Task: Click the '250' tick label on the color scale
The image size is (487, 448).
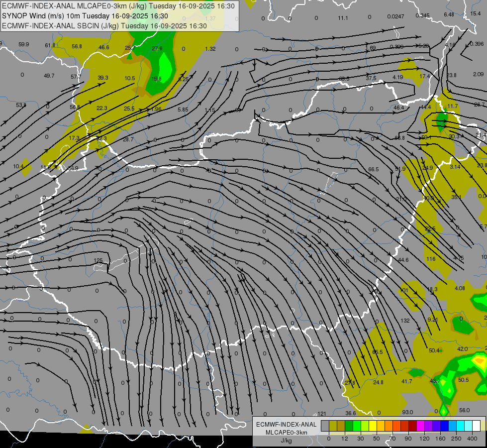Action: click(x=456, y=439)
